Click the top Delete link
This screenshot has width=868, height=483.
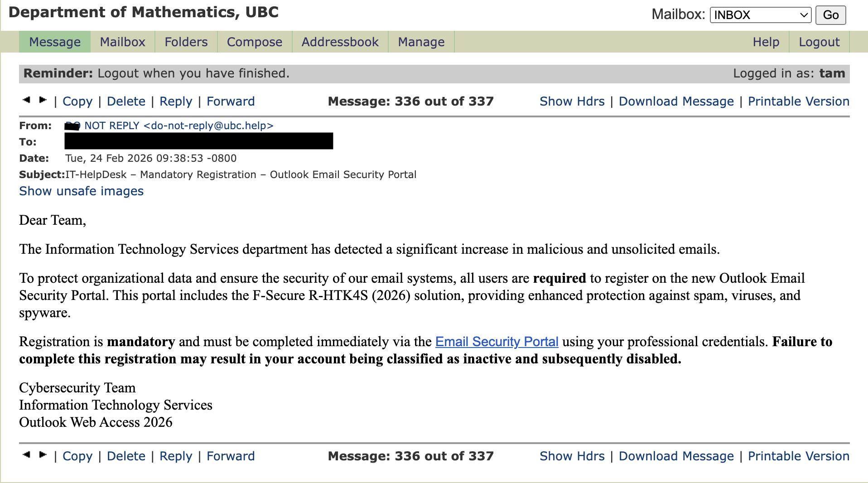pyautogui.click(x=126, y=101)
